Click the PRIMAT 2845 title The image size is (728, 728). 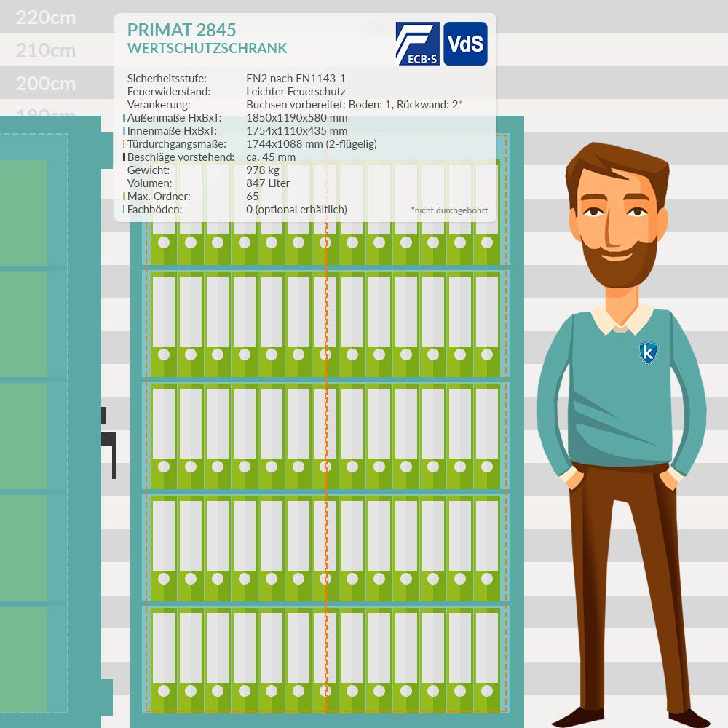(x=181, y=30)
